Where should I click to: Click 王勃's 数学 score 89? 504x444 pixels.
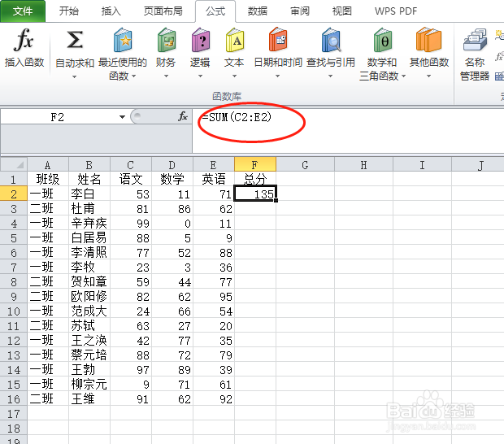click(172, 370)
